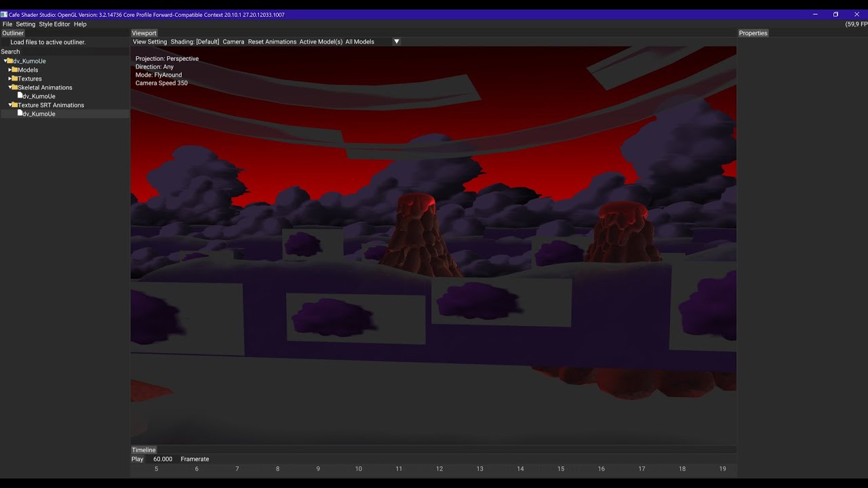Click the Models folder icon
This screenshot has width=868, height=488.
coord(15,70)
